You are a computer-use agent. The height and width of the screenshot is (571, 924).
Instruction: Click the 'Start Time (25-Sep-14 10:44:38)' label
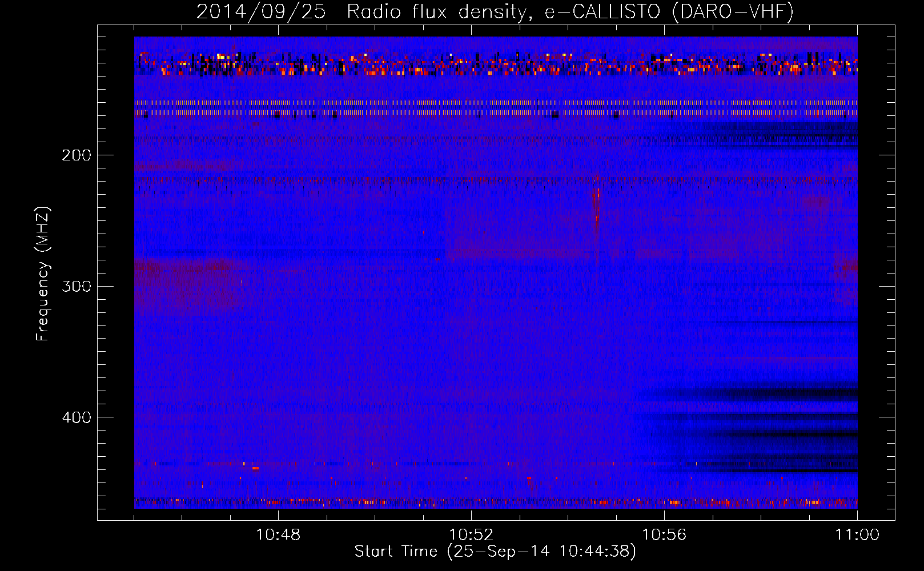pyautogui.click(x=495, y=552)
